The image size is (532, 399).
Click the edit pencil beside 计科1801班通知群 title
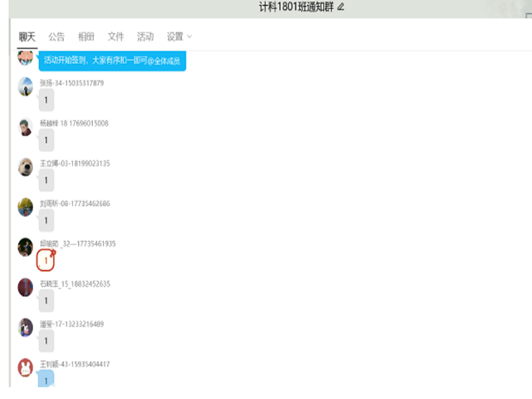pos(341,7)
